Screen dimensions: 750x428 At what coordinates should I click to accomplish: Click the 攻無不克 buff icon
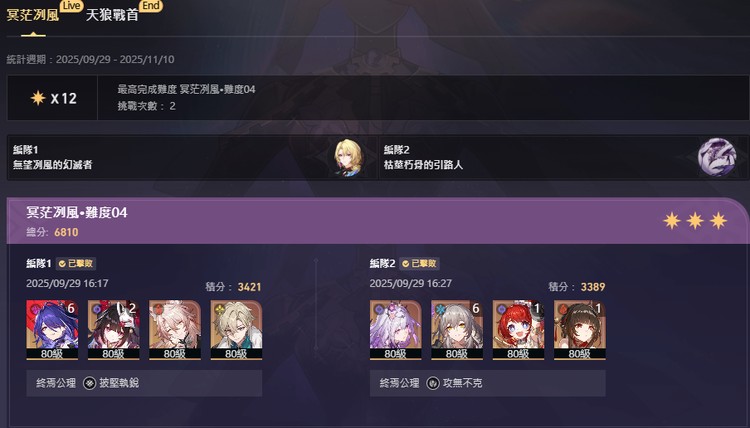433,383
